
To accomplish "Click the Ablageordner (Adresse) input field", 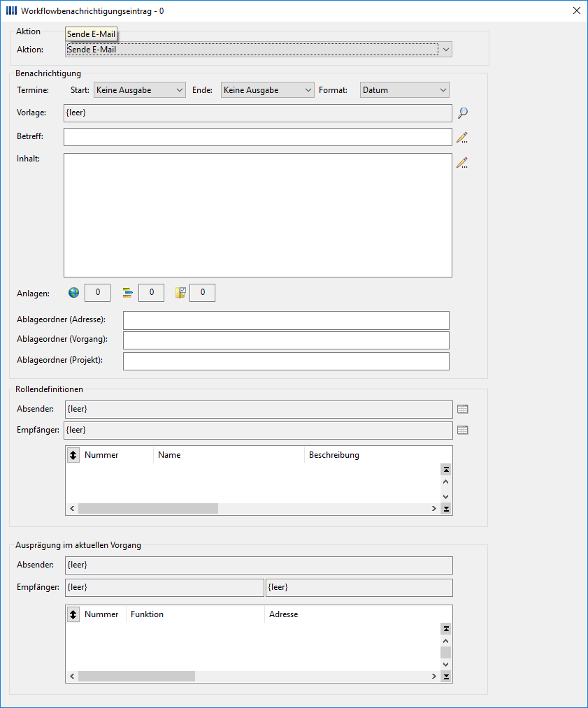I will point(287,320).
